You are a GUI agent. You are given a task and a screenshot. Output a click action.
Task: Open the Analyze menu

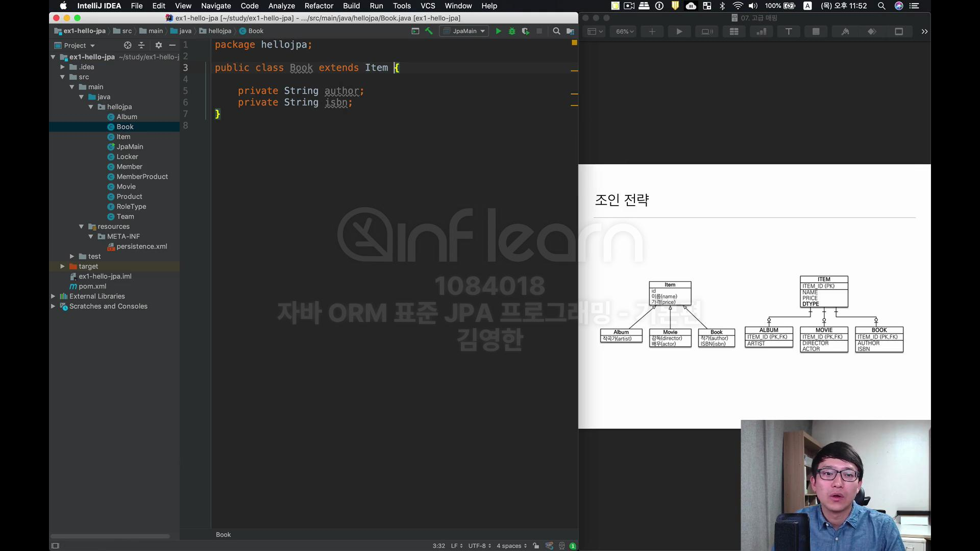[x=281, y=6]
